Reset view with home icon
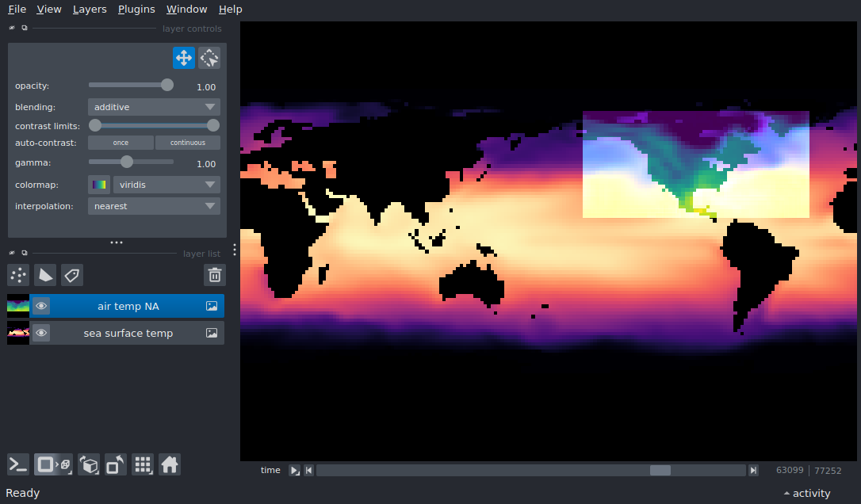The width and height of the screenshot is (861, 504). click(170, 464)
